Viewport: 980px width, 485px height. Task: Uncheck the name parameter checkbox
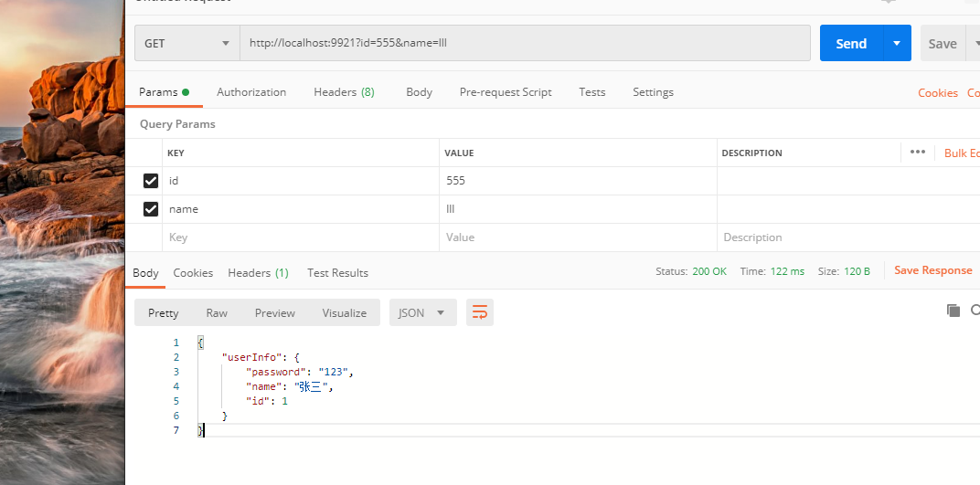coord(151,209)
